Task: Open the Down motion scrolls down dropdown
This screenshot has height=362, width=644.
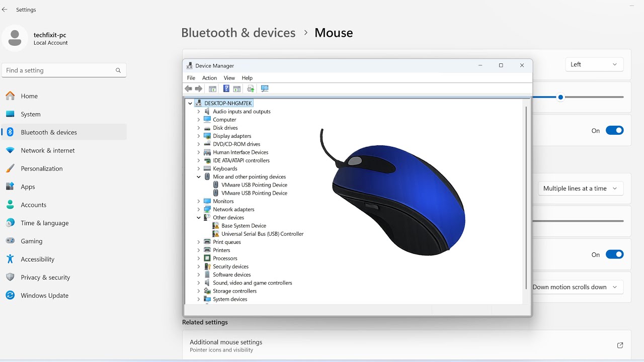Action: coord(578,287)
